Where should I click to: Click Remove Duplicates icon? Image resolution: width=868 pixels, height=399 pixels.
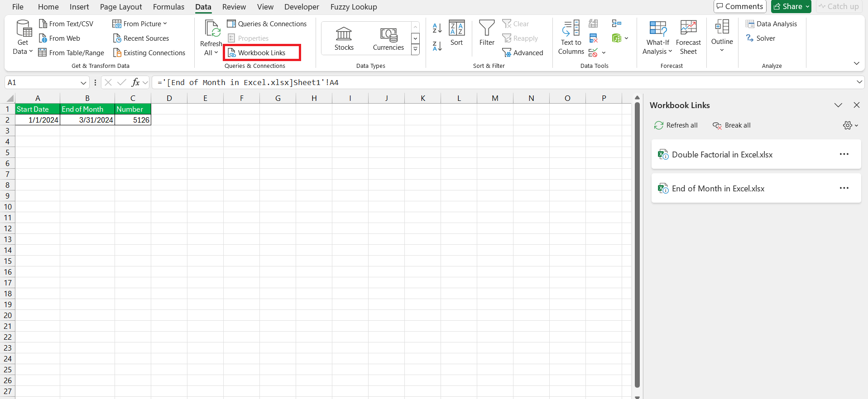593,38
